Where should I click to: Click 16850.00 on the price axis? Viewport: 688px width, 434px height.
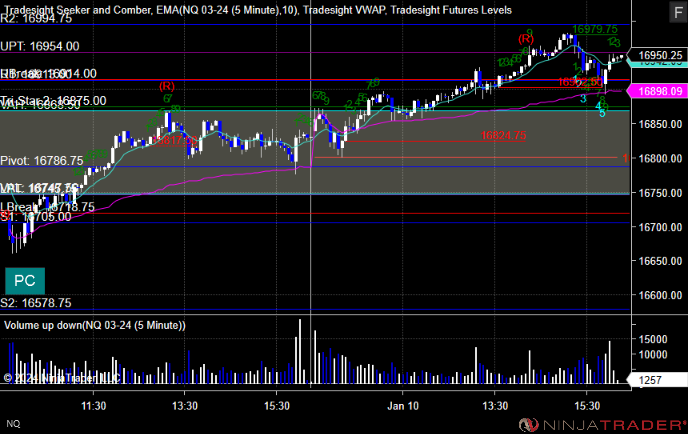[x=660, y=124]
